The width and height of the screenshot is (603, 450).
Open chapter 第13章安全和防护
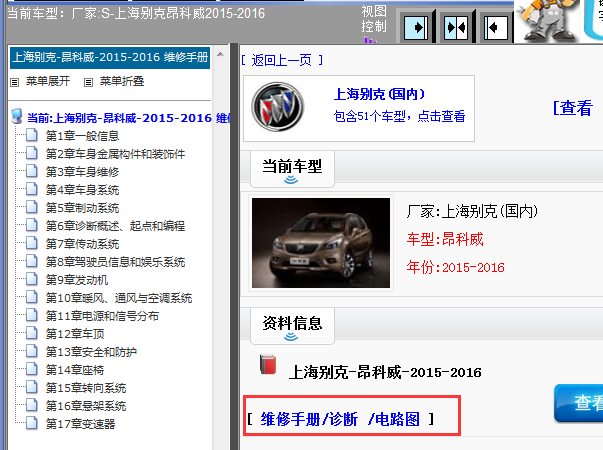[91, 352]
